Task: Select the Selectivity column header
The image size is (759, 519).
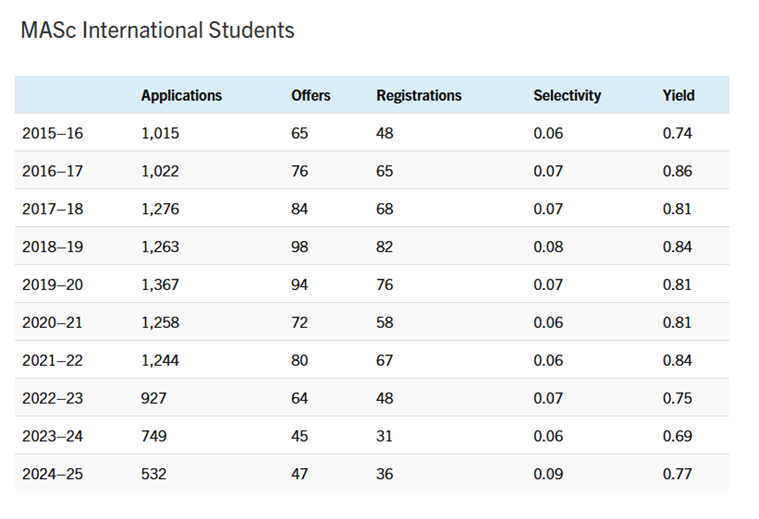Action: point(567,96)
